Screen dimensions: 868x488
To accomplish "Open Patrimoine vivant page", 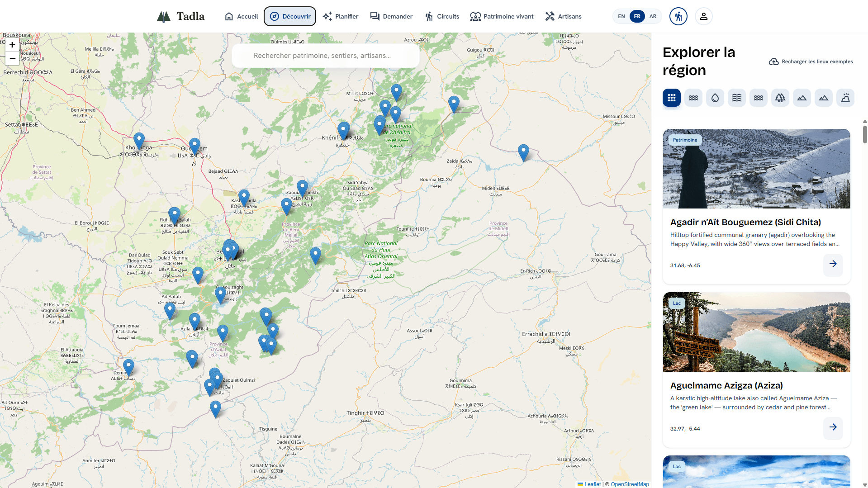I will [502, 16].
